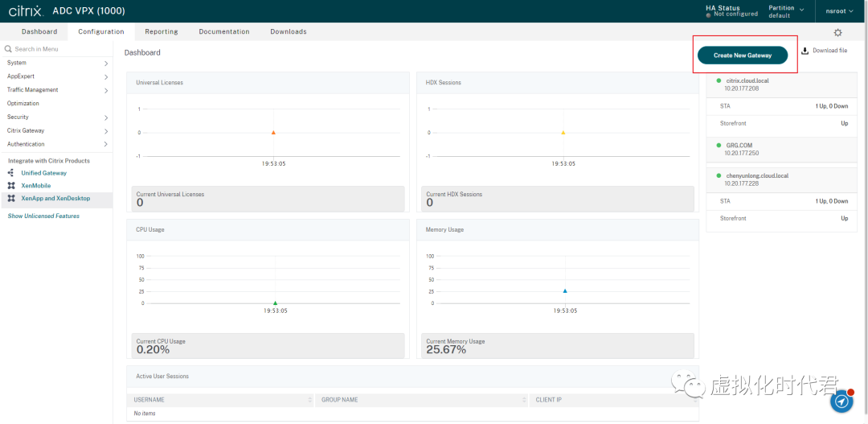Click the XenMobile icon

[x=11, y=186]
